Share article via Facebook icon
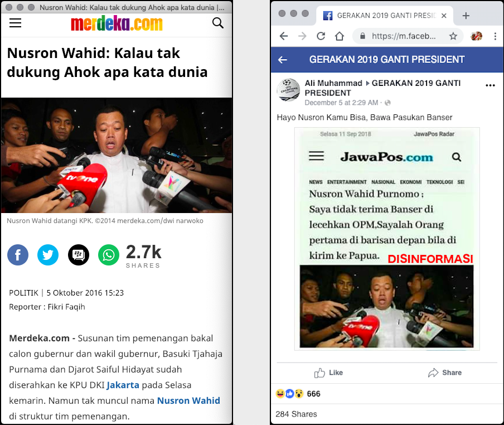 (18, 255)
